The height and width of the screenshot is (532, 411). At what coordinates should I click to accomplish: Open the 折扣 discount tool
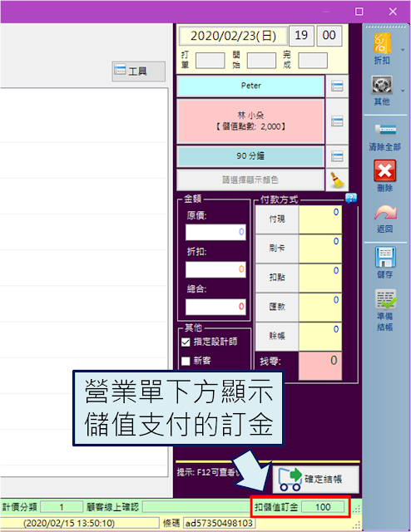[382, 48]
